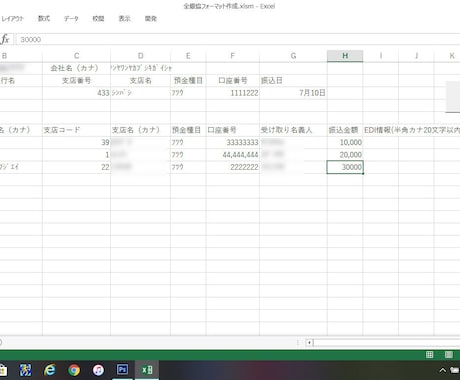Open the Store icon in taskbar
The image size is (460, 380).
(x=3, y=370)
